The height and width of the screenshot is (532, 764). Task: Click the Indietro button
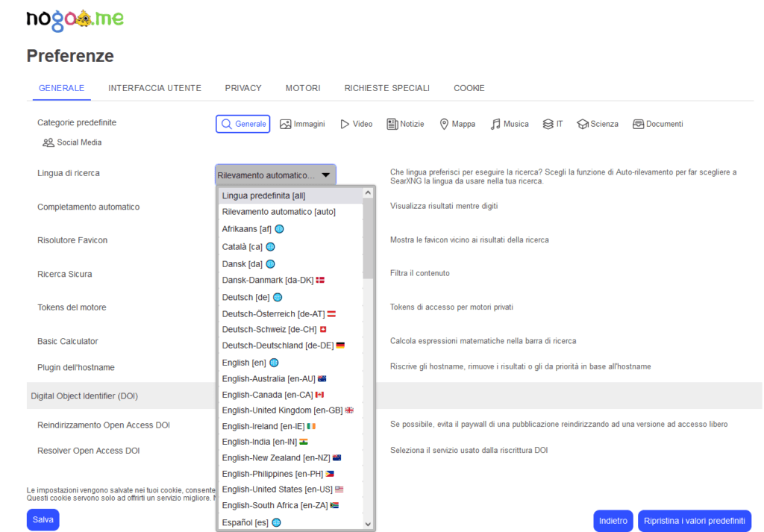613,521
